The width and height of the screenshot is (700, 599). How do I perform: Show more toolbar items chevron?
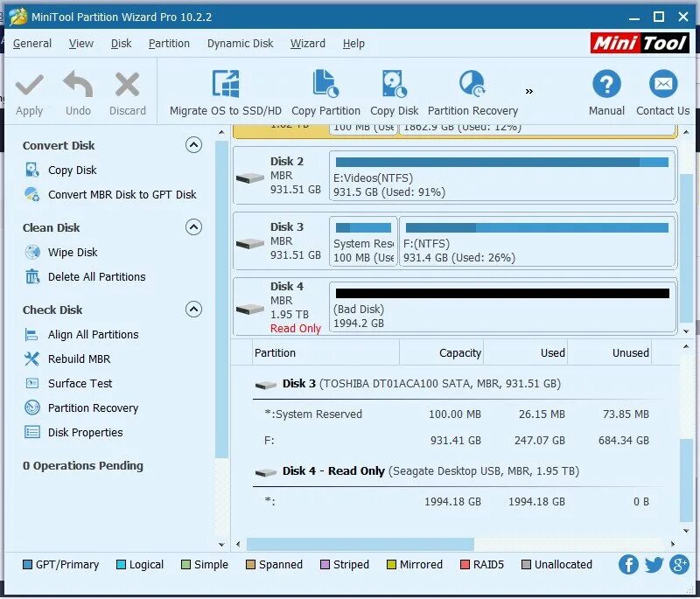pyautogui.click(x=529, y=92)
